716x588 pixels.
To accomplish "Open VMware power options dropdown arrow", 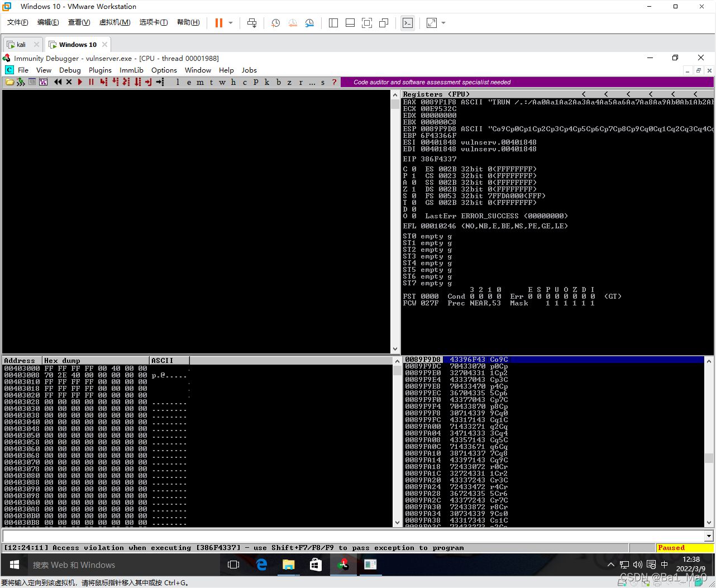I will [x=231, y=23].
